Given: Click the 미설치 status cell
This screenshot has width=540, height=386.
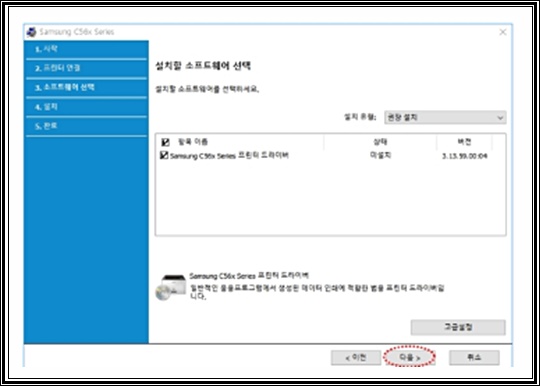Looking at the screenshot, I should point(380,155).
